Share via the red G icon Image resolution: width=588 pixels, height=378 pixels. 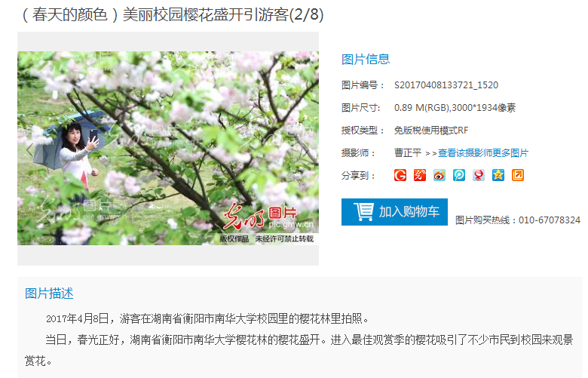point(400,175)
